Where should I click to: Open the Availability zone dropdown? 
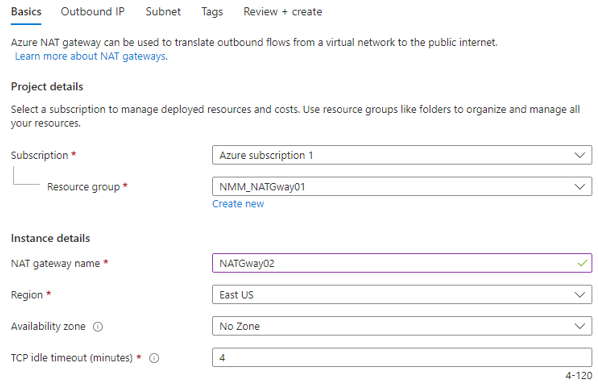click(402, 326)
